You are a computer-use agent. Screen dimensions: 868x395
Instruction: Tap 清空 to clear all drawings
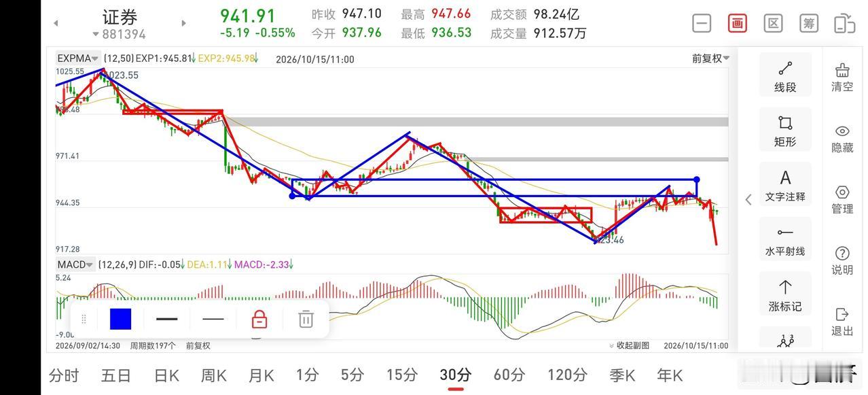point(842,78)
